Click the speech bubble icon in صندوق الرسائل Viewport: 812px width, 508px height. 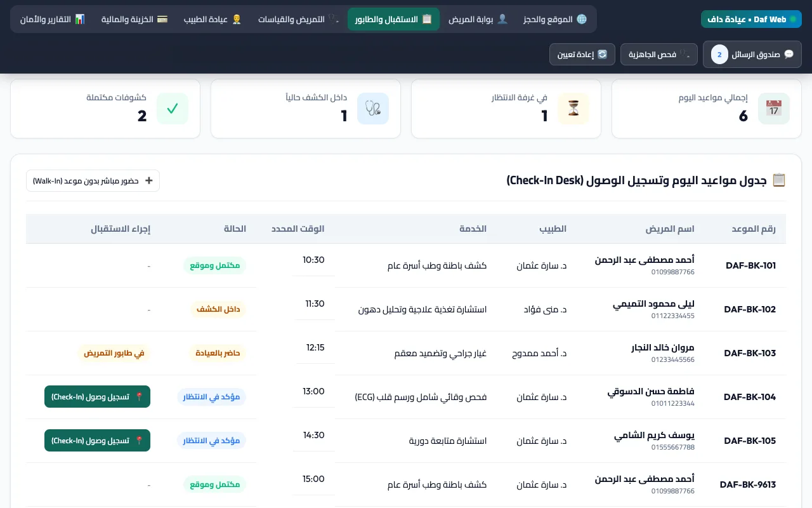tap(789, 55)
